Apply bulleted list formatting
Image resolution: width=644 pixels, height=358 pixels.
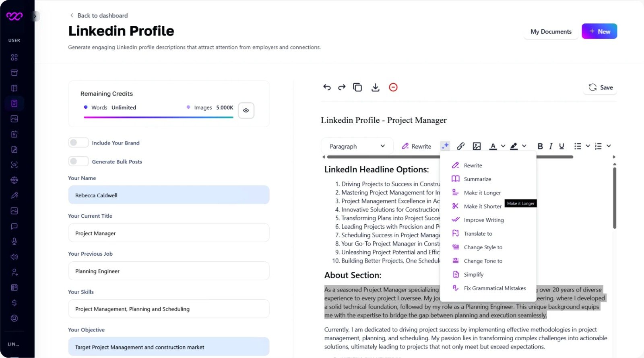tap(578, 146)
